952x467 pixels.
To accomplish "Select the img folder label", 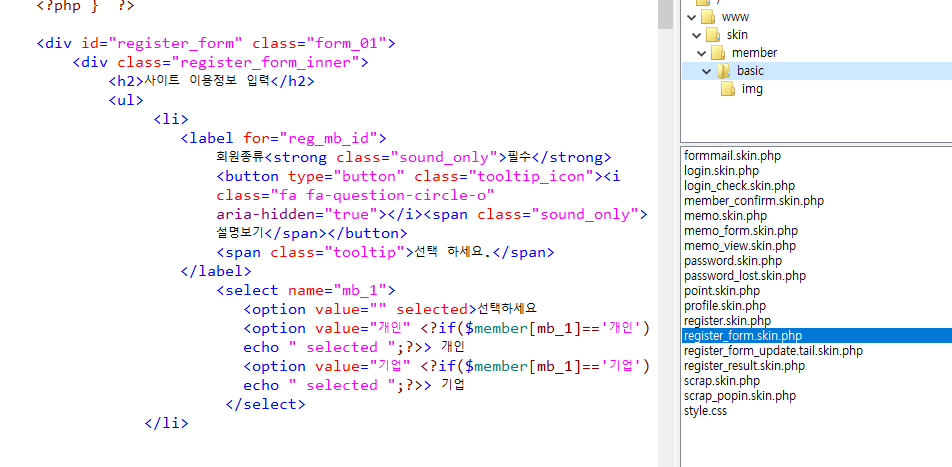I will [x=752, y=89].
